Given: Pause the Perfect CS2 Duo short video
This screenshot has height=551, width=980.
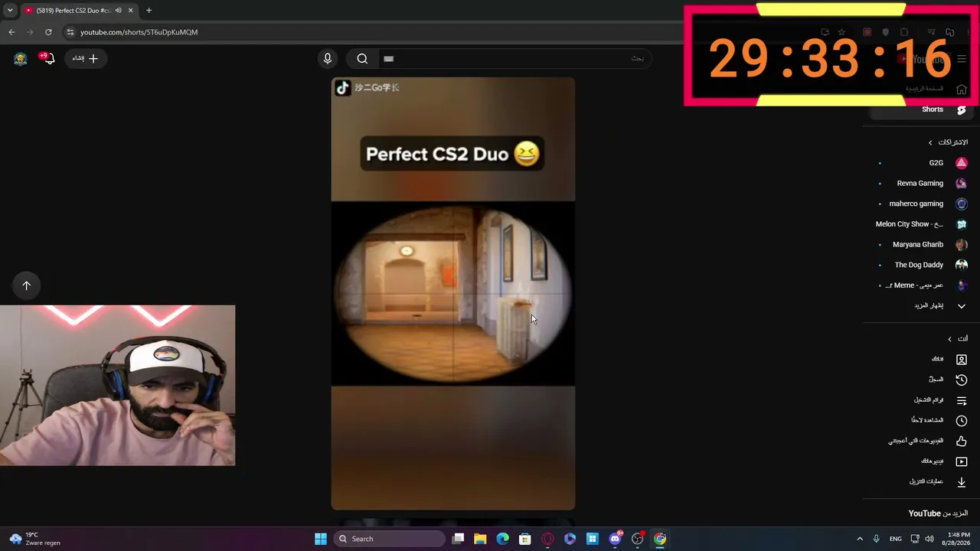Looking at the screenshot, I should [452, 293].
